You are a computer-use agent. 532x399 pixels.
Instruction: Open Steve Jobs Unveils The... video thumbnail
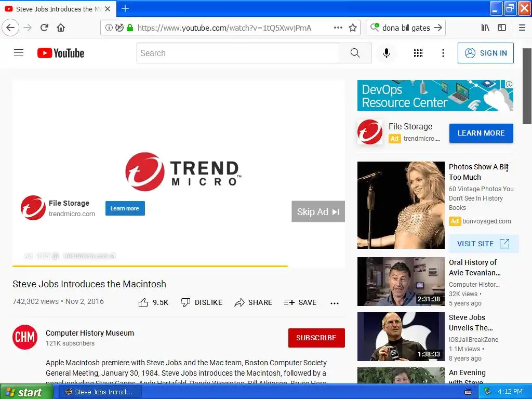point(401,337)
